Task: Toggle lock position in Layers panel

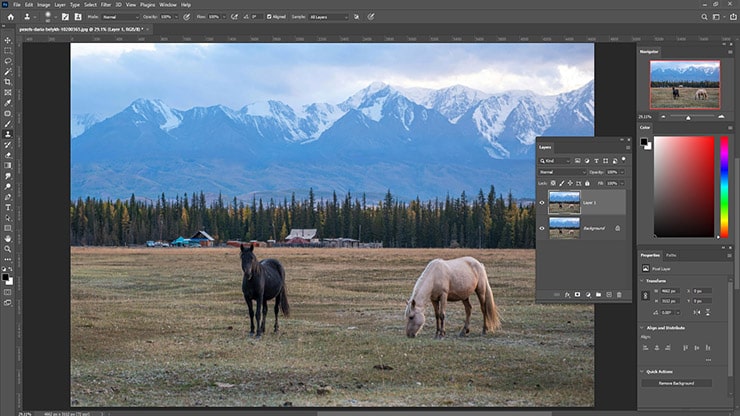Action: [x=570, y=183]
